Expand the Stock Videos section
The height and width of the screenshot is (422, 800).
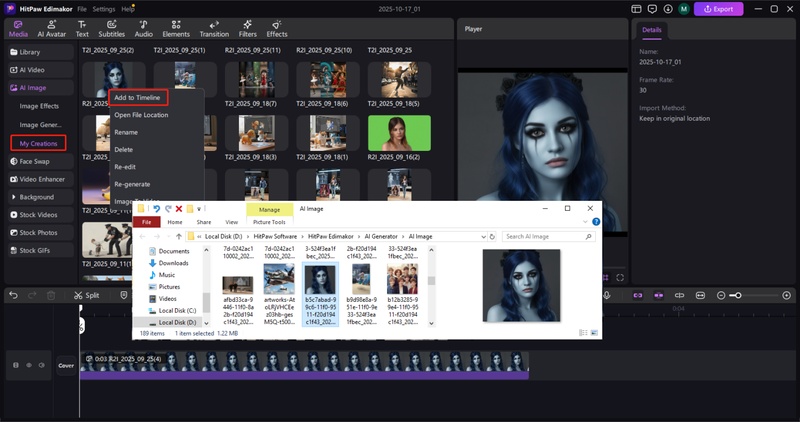40,214
